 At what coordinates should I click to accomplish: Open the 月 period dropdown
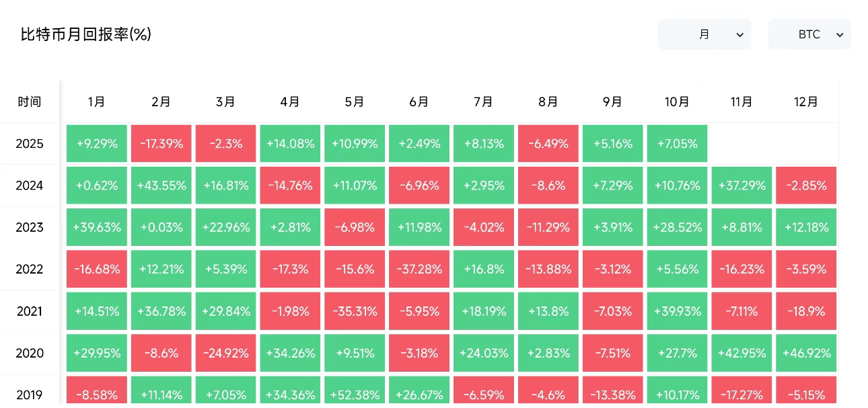(704, 34)
